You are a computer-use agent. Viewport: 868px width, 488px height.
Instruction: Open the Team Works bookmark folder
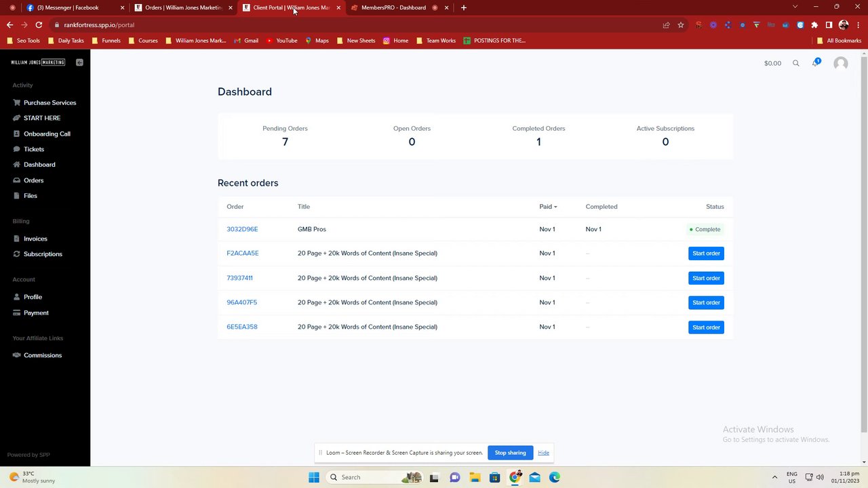435,41
